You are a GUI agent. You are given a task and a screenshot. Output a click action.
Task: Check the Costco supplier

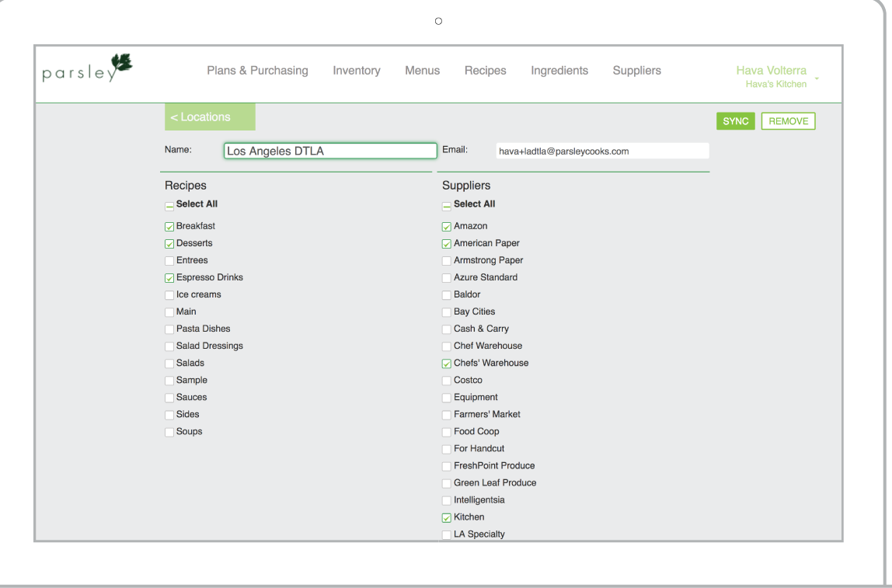tap(447, 381)
